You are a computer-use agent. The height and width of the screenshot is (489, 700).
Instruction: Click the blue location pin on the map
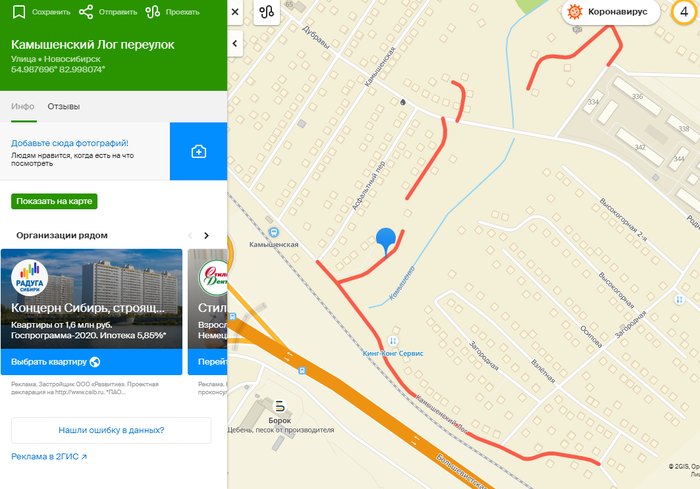tap(386, 242)
